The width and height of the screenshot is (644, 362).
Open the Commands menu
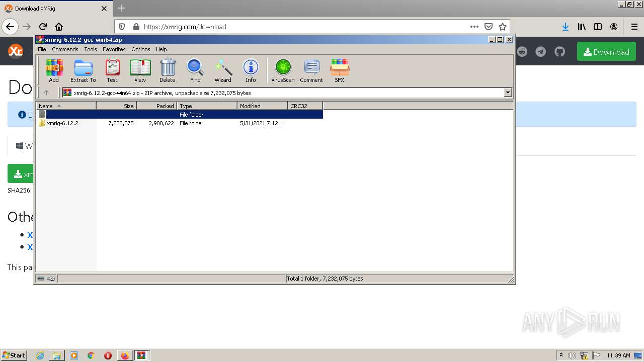point(65,49)
